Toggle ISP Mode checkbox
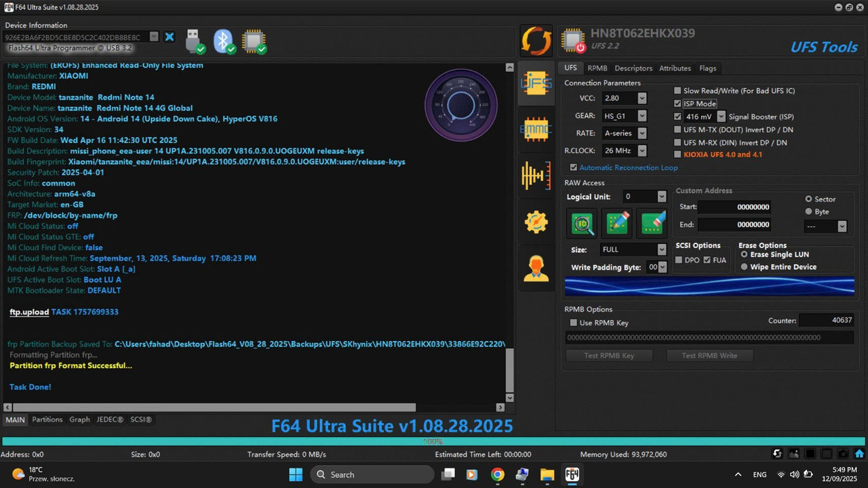This screenshot has height=488, width=868. [x=677, y=104]
